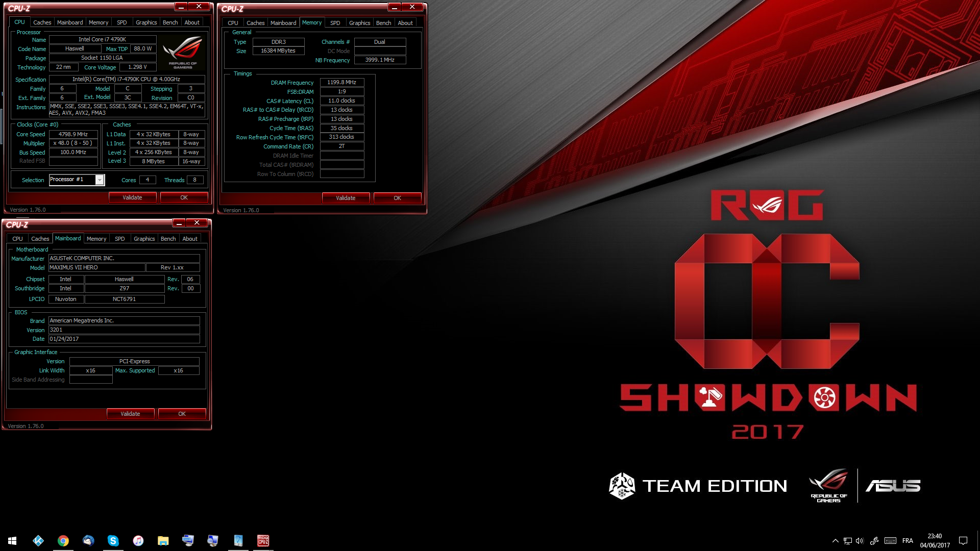980x551 pixels.
Task: Select Graphics tab in Mainboard window
Action: point(144,239)
